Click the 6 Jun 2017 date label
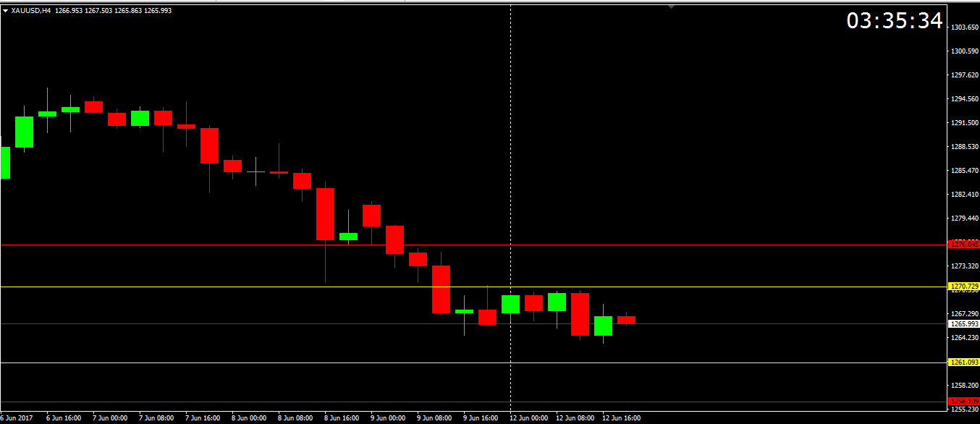Viewport: 980px width, 424px height. coord(16,418)
